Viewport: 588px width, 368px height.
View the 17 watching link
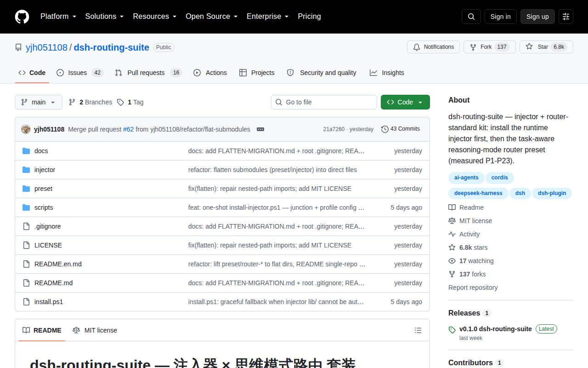[471, 261]
